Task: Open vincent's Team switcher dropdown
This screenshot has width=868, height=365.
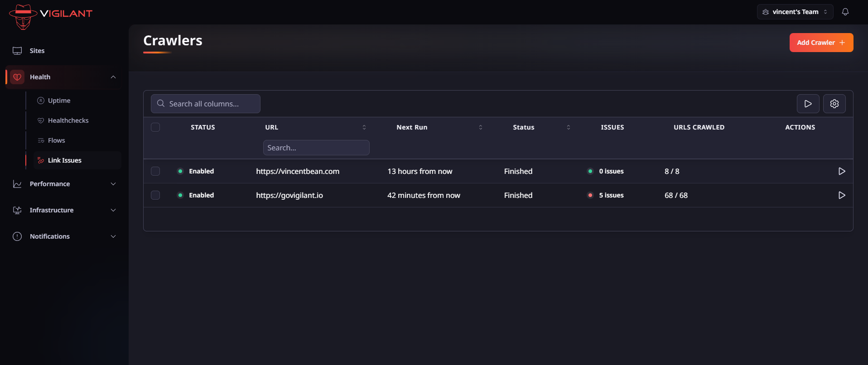Action: [795, 12]
